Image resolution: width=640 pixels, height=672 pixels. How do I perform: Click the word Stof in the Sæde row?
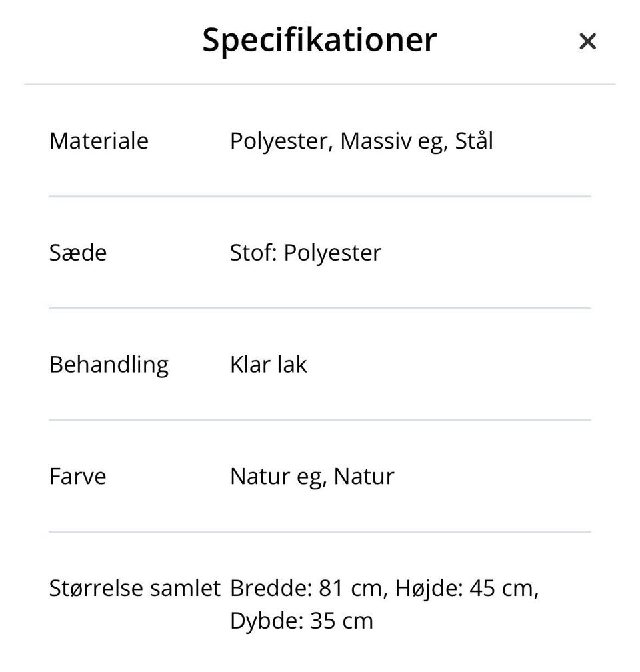253,253
